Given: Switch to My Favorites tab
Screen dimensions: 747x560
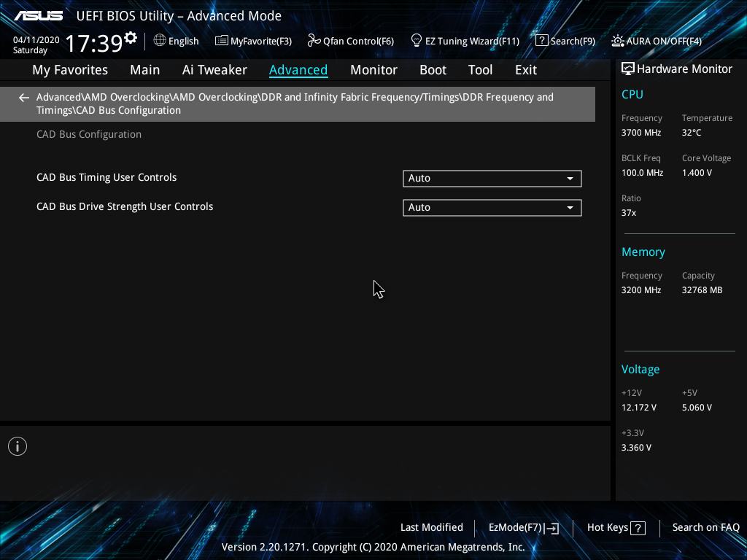Looking at the screenshot, I should (70, 70).
